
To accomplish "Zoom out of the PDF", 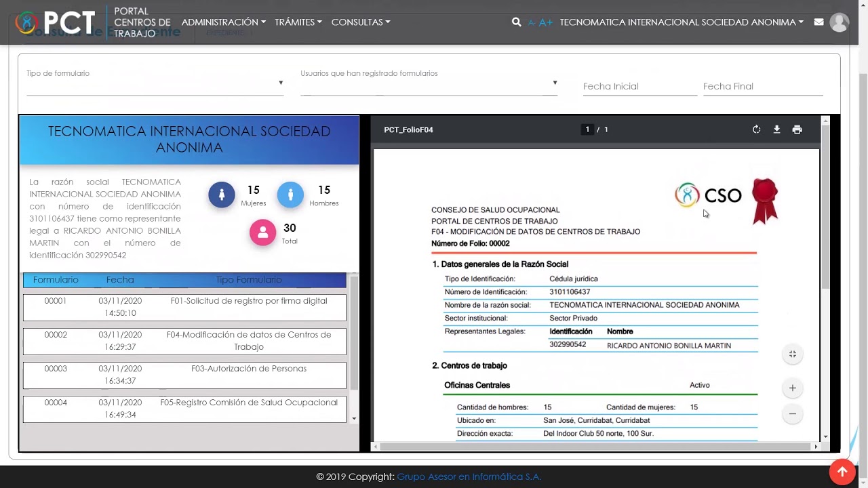I will pyautogui.click(x=792, y=413).
